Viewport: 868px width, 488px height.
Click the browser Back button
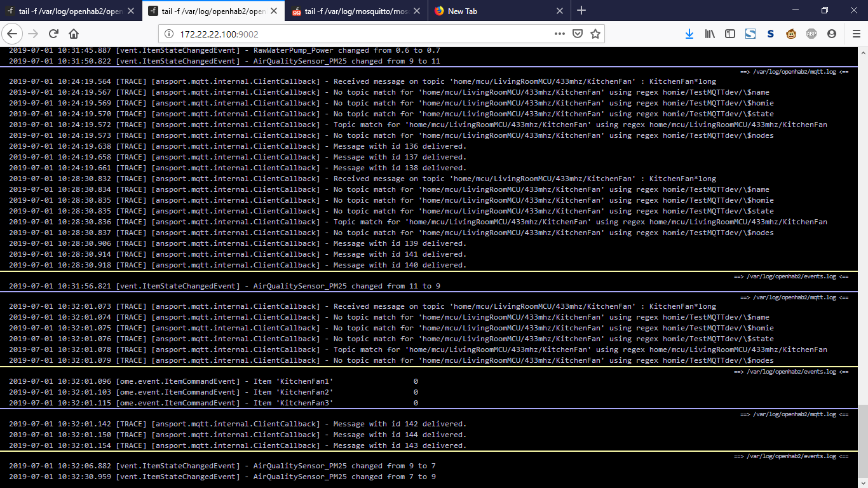pos(13,34)
